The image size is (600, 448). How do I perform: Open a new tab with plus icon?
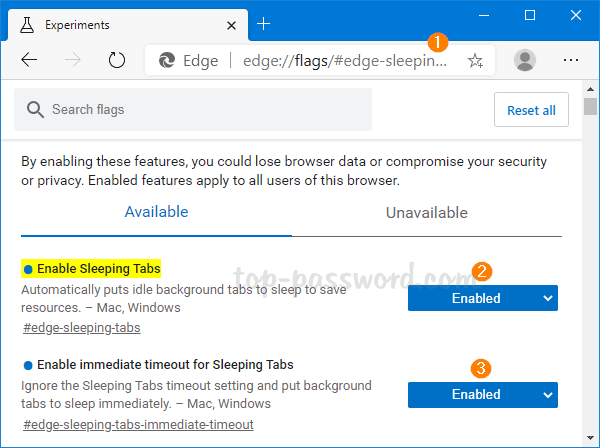coord(264,23)
